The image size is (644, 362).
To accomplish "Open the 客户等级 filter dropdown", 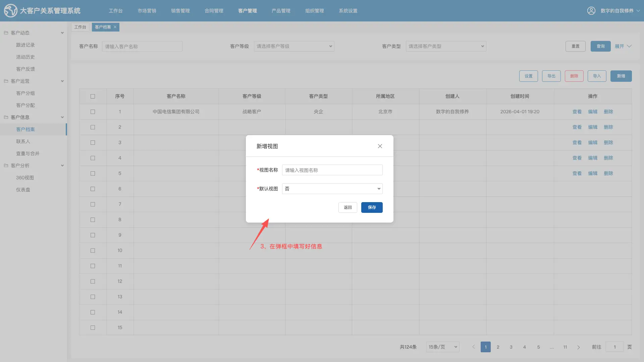I will (294, 46).
